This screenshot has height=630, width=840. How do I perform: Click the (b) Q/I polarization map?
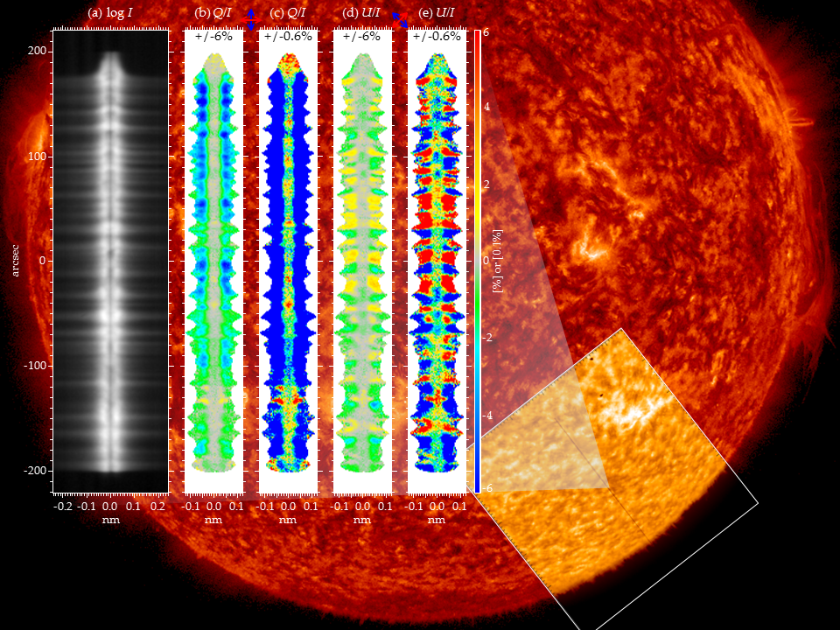coord(213,262)
